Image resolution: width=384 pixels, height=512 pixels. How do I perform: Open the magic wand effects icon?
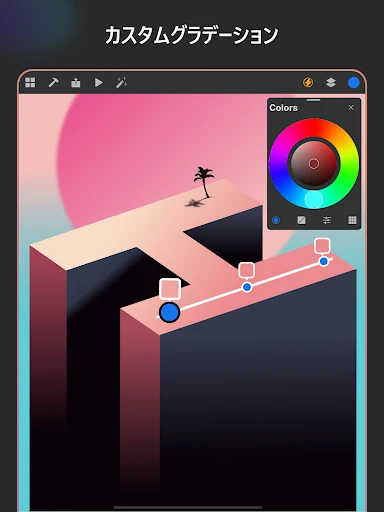pyautogui.click(x=121, y=83)
